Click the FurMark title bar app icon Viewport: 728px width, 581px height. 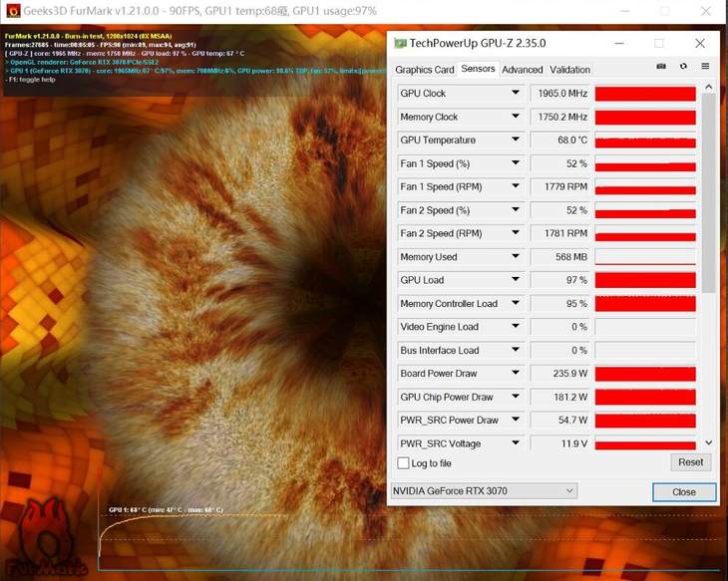(11, 10)
